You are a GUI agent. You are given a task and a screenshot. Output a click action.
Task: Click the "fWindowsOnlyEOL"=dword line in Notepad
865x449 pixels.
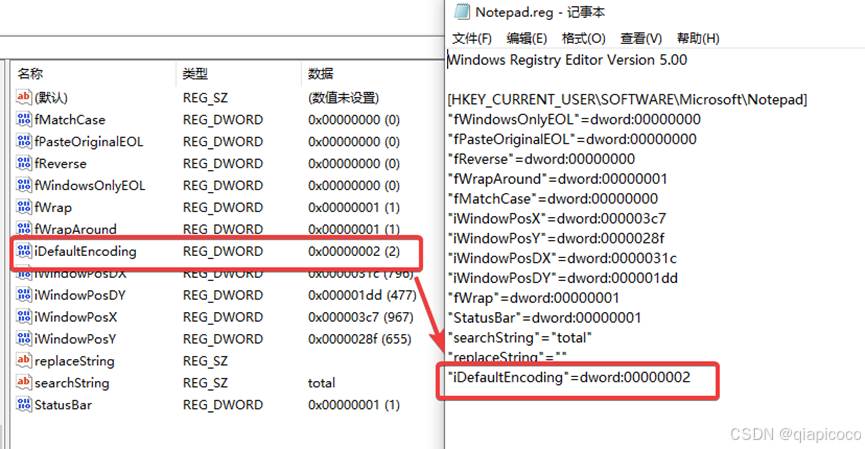click(x=574, y=119)
